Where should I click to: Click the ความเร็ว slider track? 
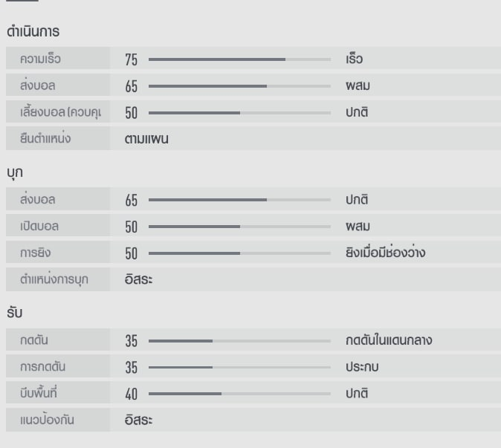tap(239, 59)
